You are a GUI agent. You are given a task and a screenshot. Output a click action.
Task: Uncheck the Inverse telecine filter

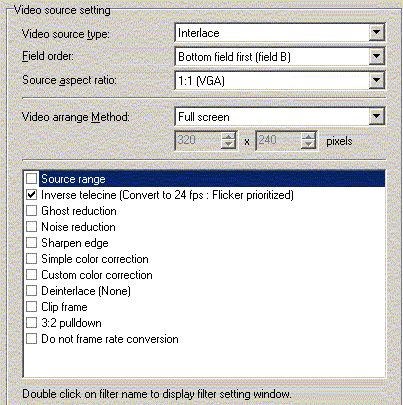[31, 195]
